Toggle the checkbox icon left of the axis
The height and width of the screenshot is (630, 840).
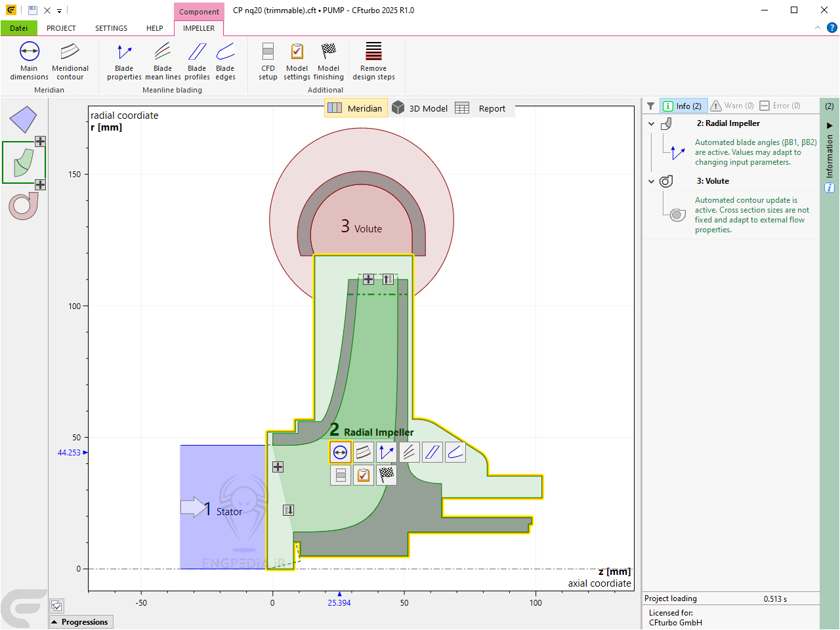(57, 606)
